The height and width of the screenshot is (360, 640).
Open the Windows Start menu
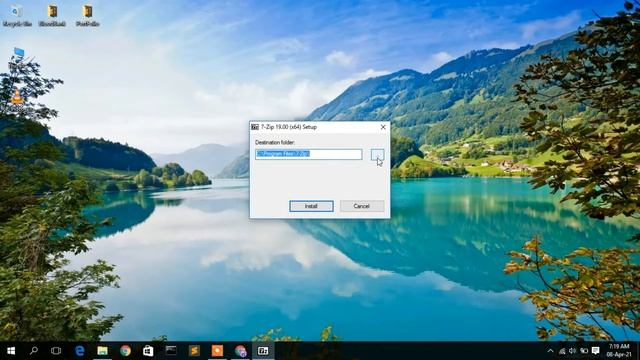coord(11,351)
